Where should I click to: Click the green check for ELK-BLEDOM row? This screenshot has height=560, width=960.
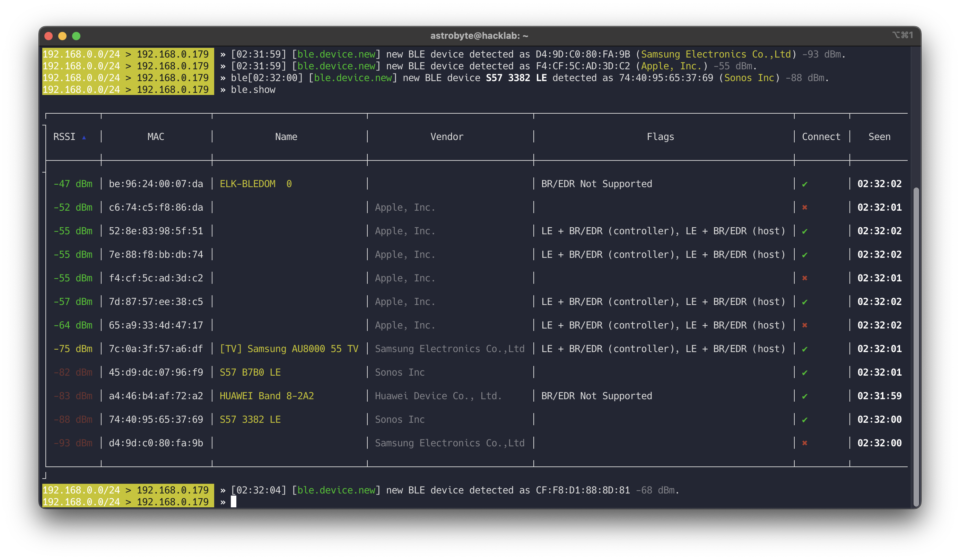click(x=804, y=184)
